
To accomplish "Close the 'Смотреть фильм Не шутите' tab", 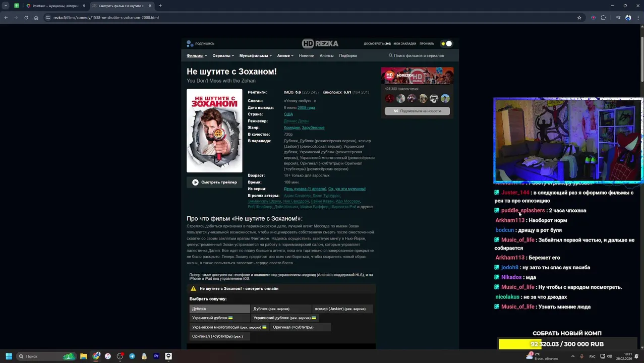I will click(x=150, y=6).
